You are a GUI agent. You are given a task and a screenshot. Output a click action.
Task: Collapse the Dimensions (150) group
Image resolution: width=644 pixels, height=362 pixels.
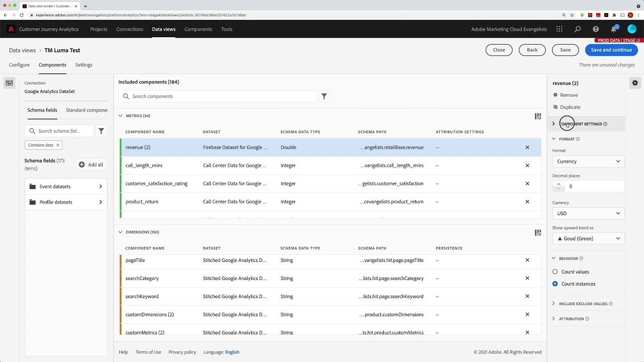coord(120,232)
